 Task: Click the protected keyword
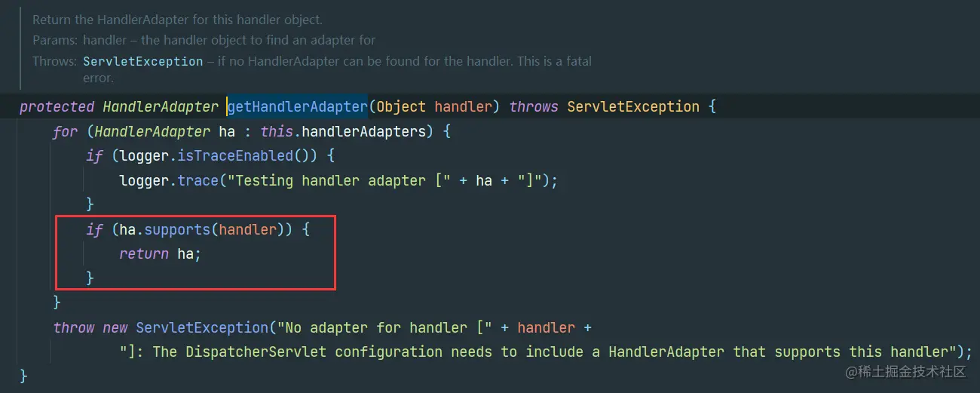57,106
